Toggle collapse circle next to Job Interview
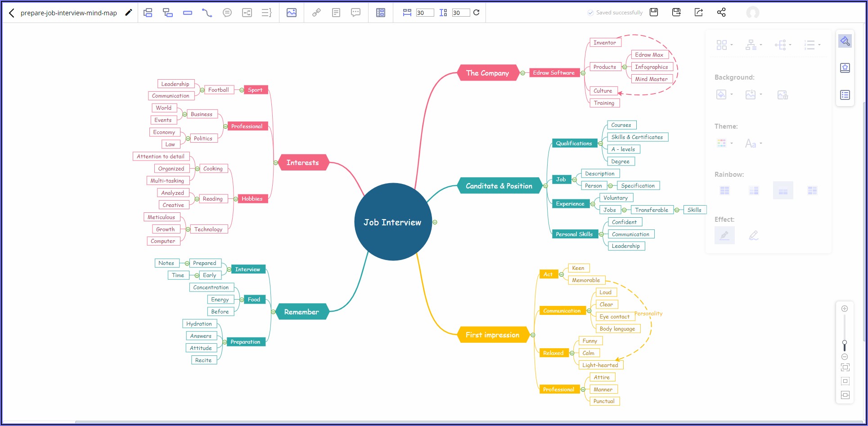Image resolution: width=868 pixels, height=426 pixels. [435, 222]
